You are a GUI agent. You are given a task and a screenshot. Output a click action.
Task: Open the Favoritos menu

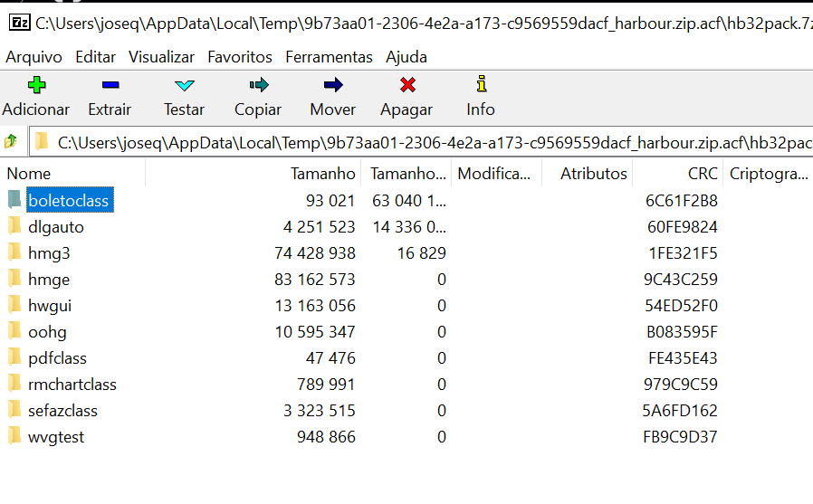pyautogui.click(x=240, y=57)
